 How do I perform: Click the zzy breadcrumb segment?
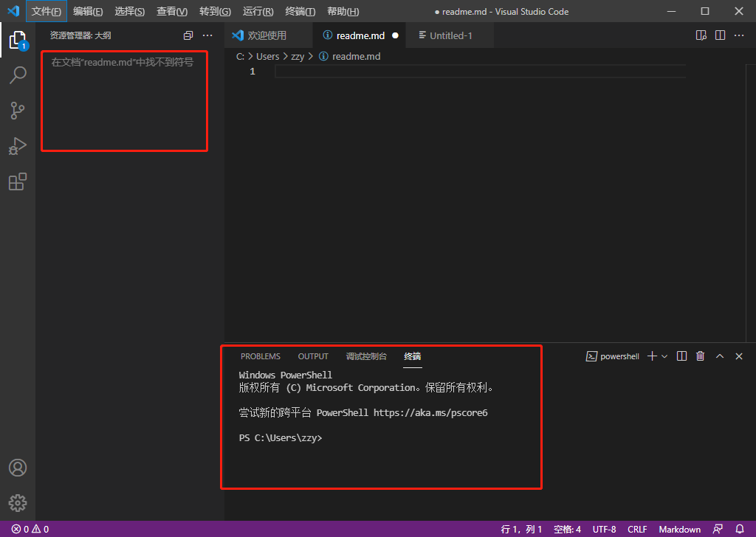298,56
